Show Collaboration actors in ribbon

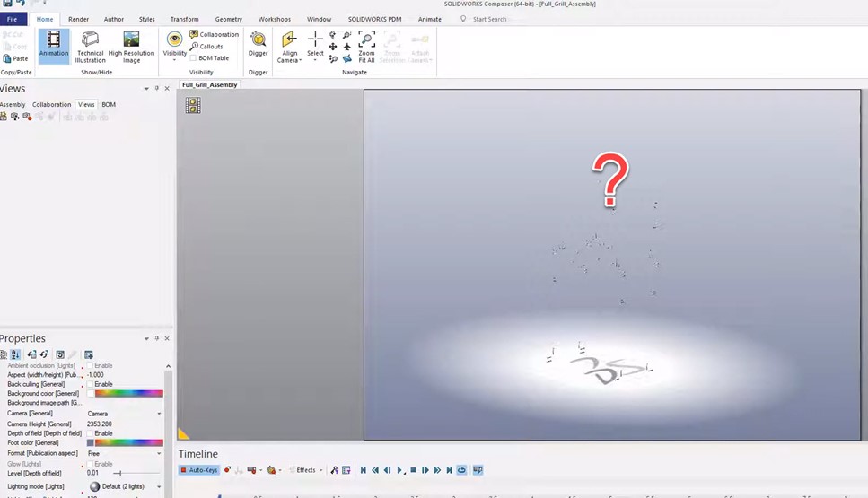pyautogui.click(x=215, y=34)
